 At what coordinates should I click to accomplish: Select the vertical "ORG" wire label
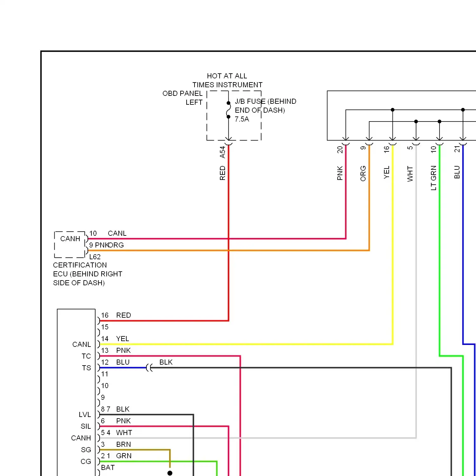[x=363, y=173]
